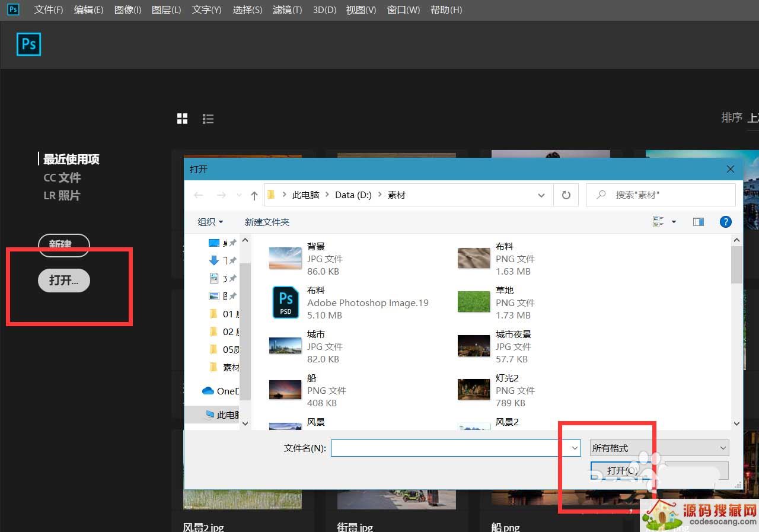Open the 选择(S) menu
This screenshot has height=532, width=759.
click(x=247, y=10)
